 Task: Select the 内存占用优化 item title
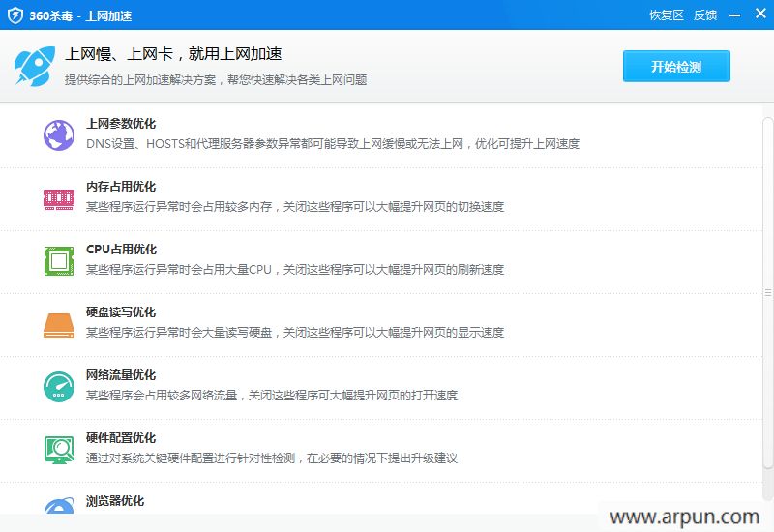[x=121, y=187]
